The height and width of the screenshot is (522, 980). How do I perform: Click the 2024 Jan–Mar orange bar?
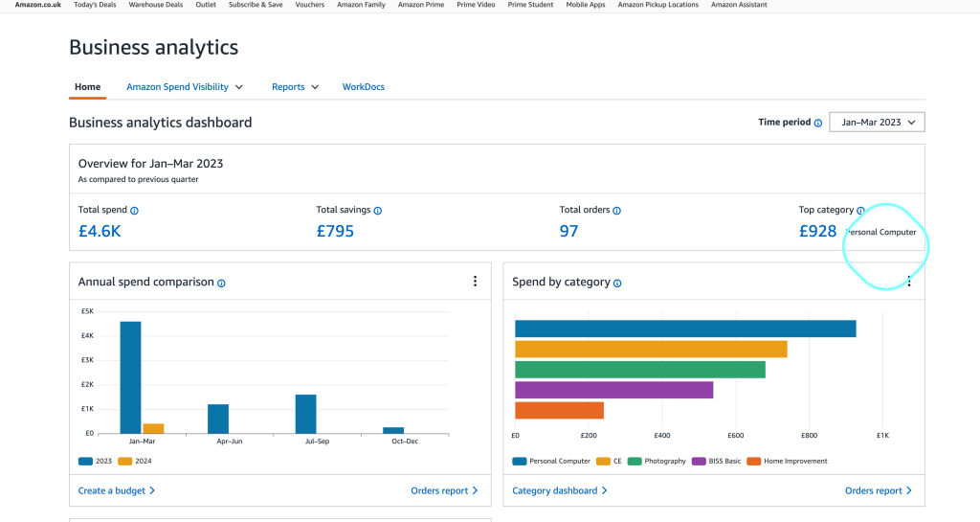[153, 429]
